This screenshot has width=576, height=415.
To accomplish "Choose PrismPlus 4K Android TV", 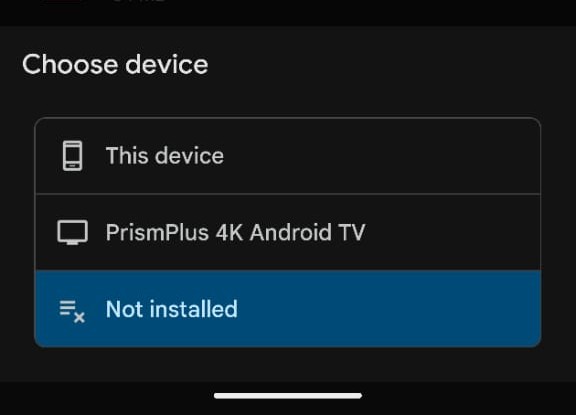I will click(288, 232).
